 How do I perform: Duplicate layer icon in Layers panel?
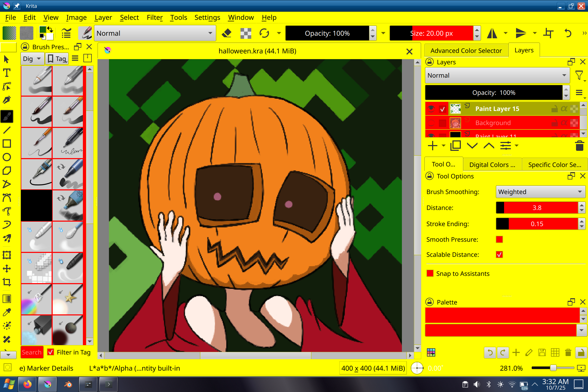tap(455, 146)
